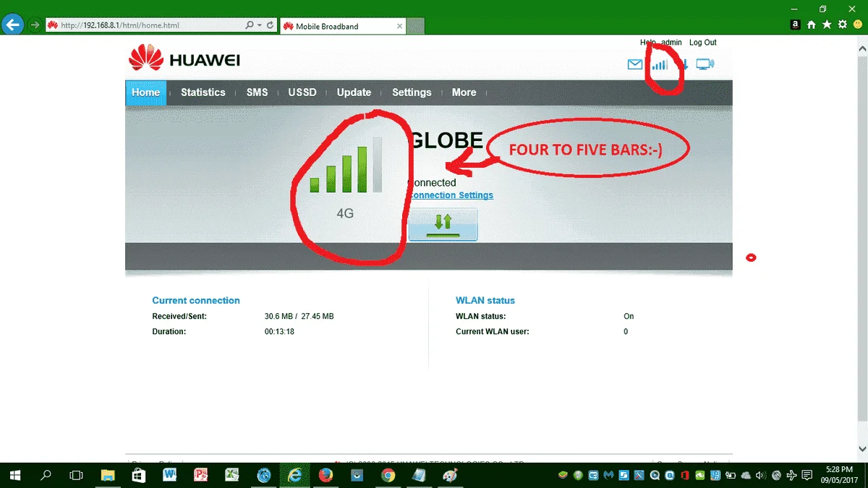The height and width of the screenshot is (488, 868).
Task: Click the taskbar search magnifier
Action: pos(46,475)
